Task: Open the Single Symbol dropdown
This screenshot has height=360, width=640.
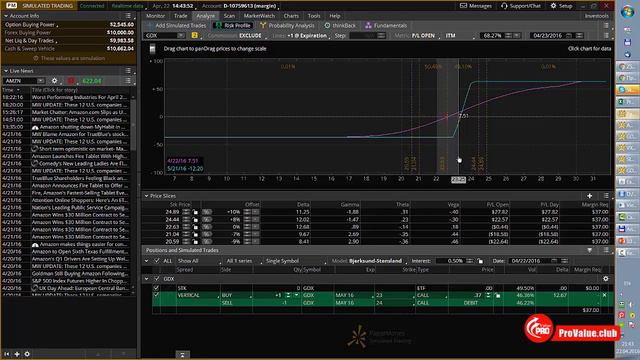Action: pos(295,261)
